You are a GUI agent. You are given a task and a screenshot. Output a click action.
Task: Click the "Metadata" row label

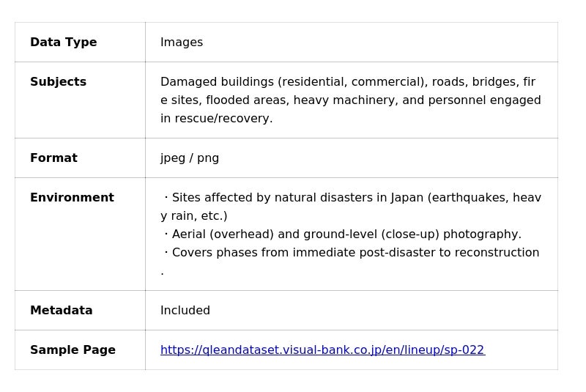[x=62, y=311]
